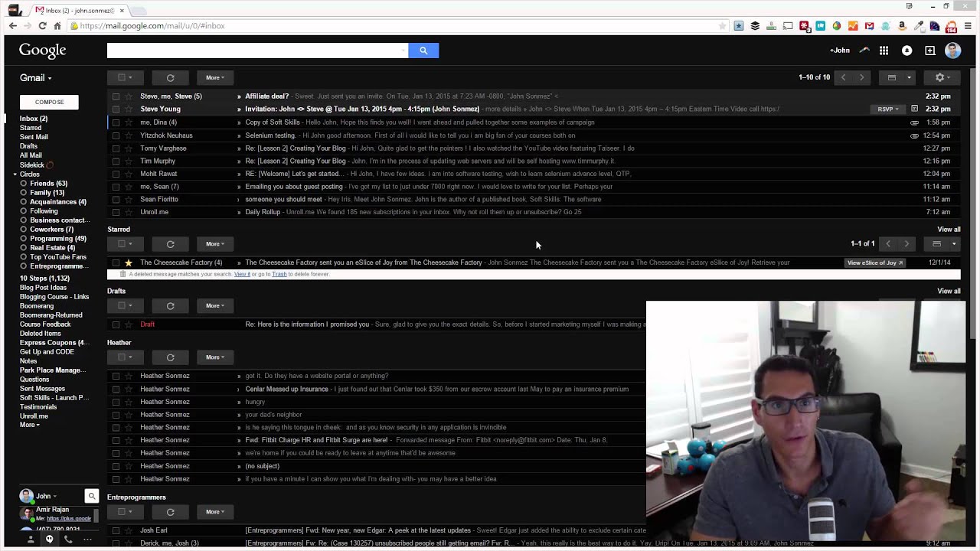This screenshot has height=551, width=980.
Task: Open Josh Earl Entreprogrammers email
Action: coord(376,530)
